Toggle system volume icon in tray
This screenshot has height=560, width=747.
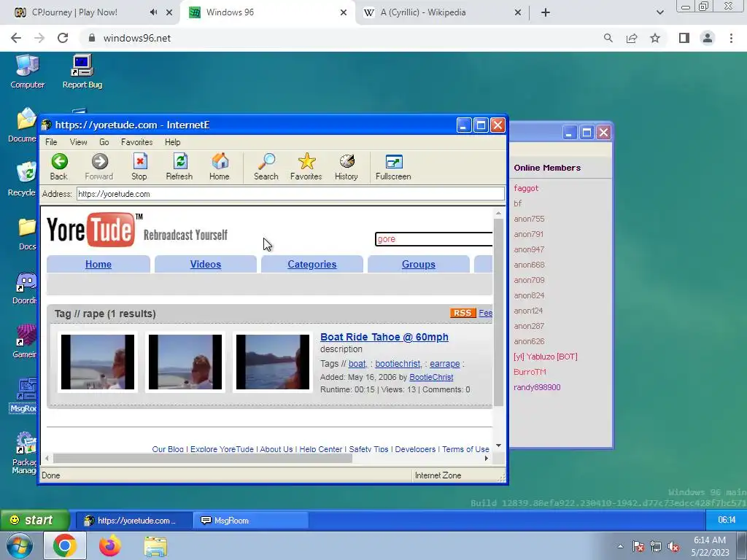pos(673,547)
